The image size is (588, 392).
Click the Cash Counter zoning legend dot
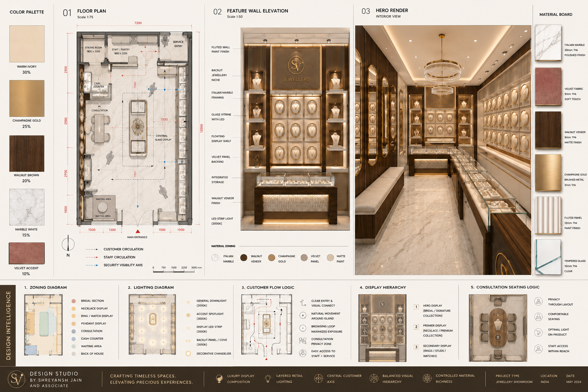(x=74, y=339)
